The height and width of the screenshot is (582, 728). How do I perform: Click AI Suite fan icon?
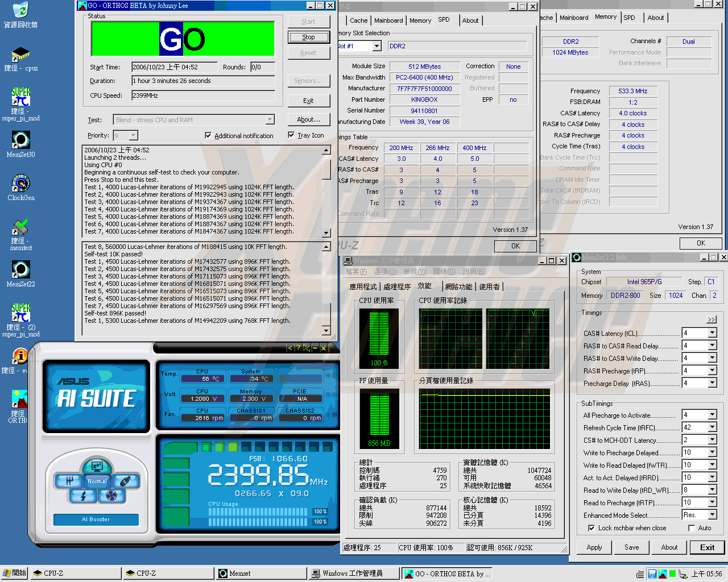point(111,496)
